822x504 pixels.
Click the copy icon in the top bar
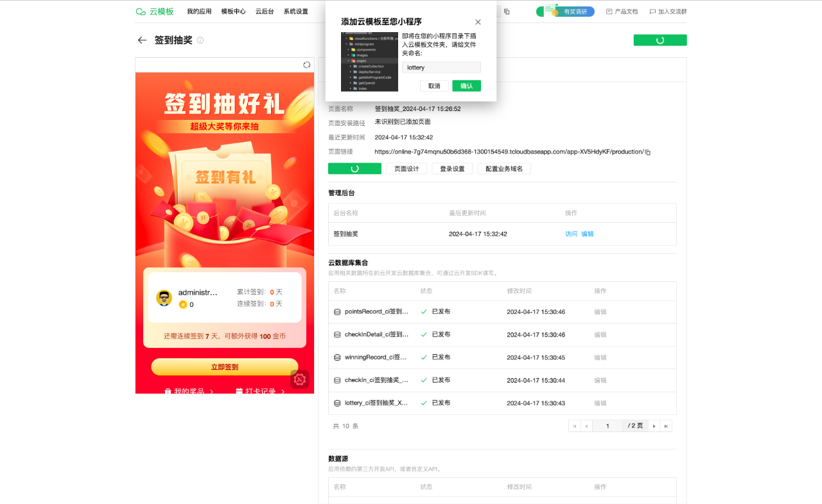coord(507,12)
